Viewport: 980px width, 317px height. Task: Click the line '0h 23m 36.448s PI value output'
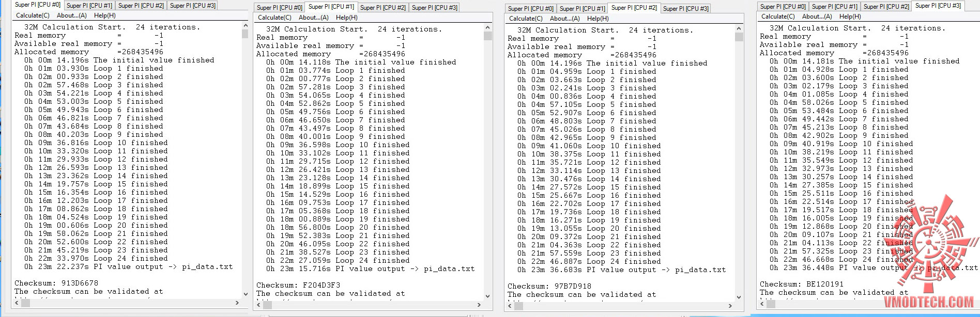click(874, 268)
